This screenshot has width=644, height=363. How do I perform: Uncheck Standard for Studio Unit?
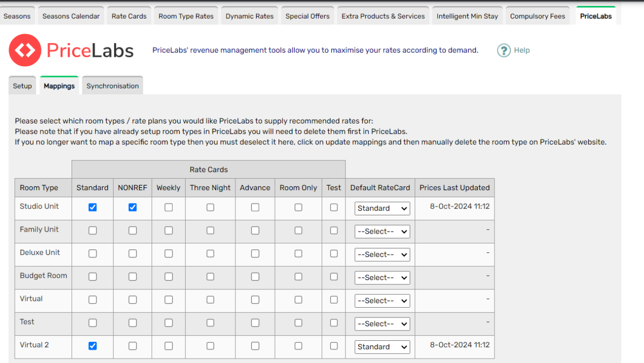(92, 207)
